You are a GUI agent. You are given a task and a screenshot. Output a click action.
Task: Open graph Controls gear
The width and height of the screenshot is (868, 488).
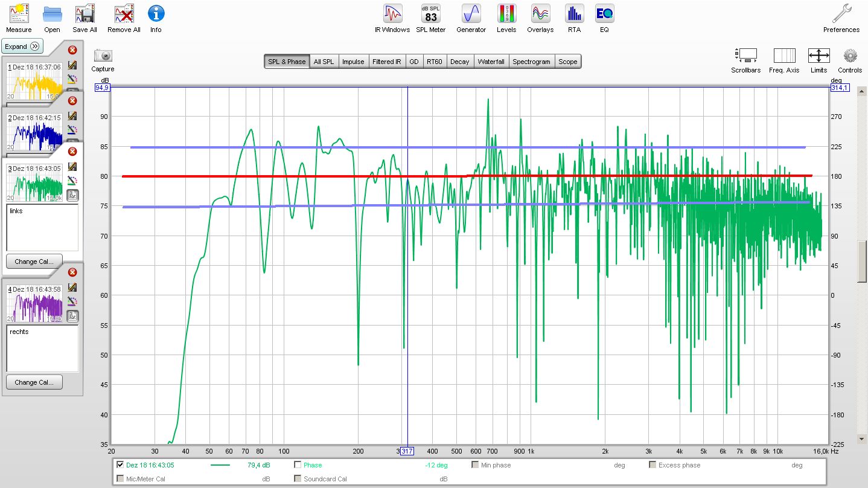click(x=850, y=60)
